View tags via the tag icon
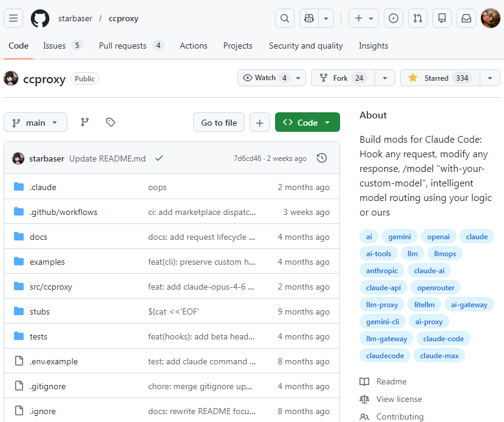Image resolution: width=504 pixels, height=422 pixels. [x=111, y=122]
